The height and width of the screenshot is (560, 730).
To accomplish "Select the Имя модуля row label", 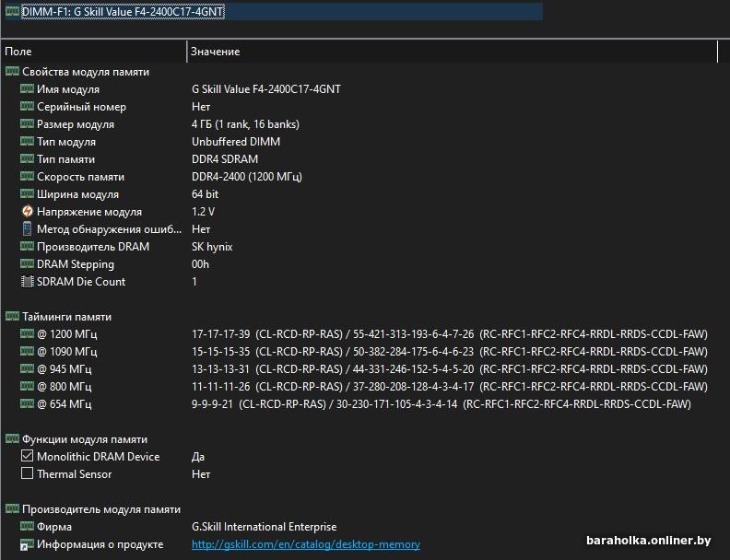I will tap(68, 89).
